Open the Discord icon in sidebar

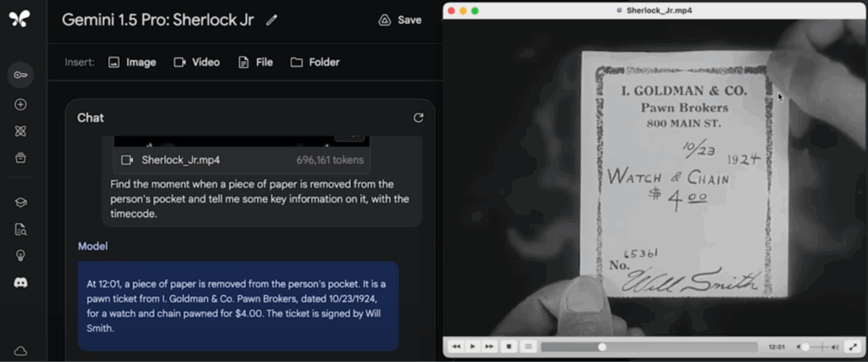pyautogui.click(x=20, y=282)
